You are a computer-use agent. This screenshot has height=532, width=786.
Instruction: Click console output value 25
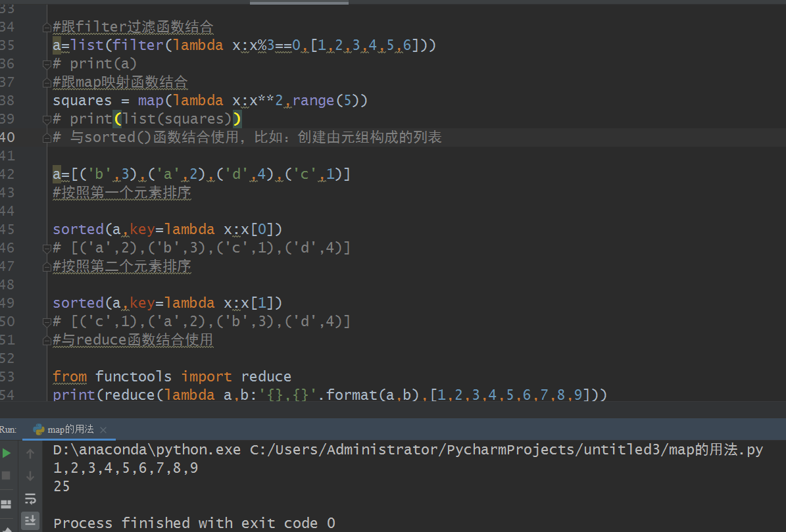[x=62, y=487]
